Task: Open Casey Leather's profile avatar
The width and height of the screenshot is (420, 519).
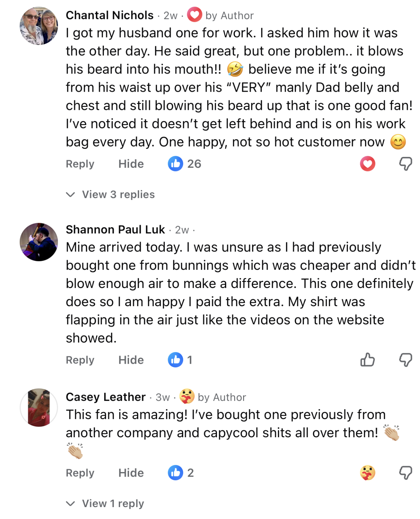Action: tap(39, 407)
